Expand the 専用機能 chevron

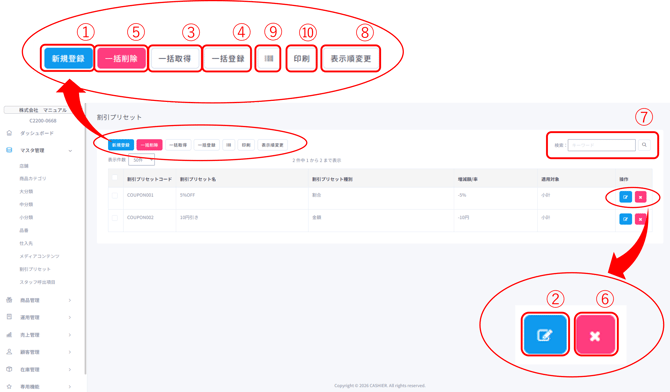click(70, 387)
